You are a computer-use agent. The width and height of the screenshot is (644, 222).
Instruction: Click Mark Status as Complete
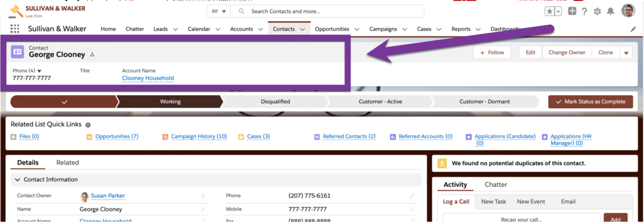click(591, 102)
